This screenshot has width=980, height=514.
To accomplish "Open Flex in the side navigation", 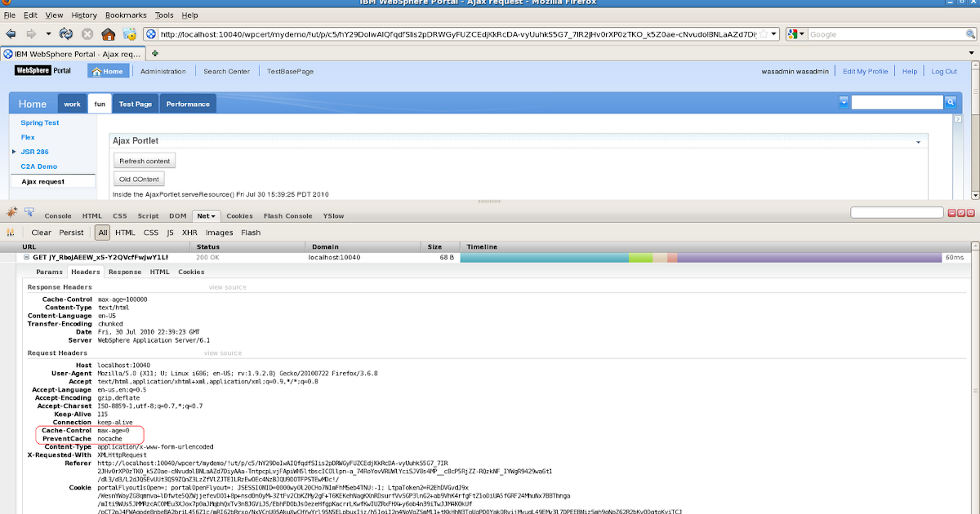I will (x=28, y=137).
